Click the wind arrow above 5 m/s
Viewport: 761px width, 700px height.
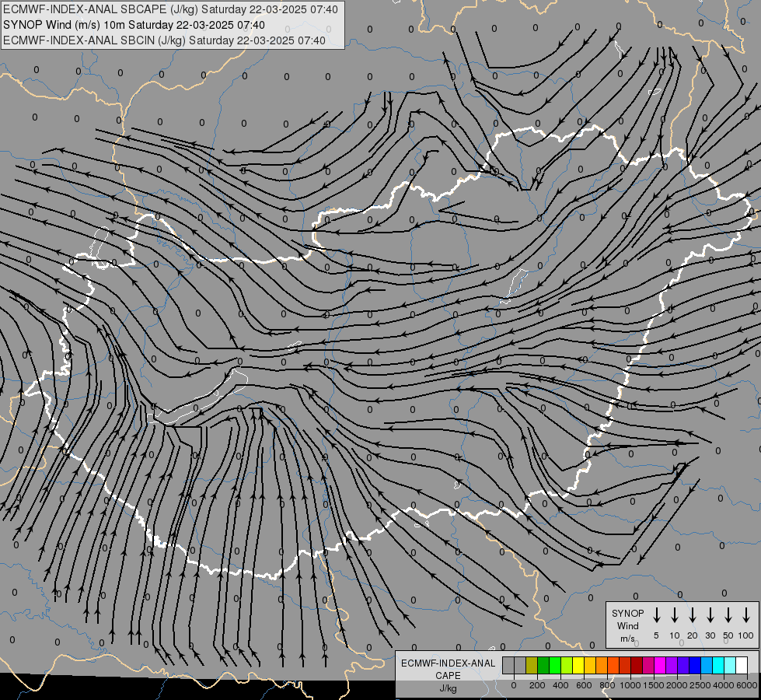tap(656, 614)
